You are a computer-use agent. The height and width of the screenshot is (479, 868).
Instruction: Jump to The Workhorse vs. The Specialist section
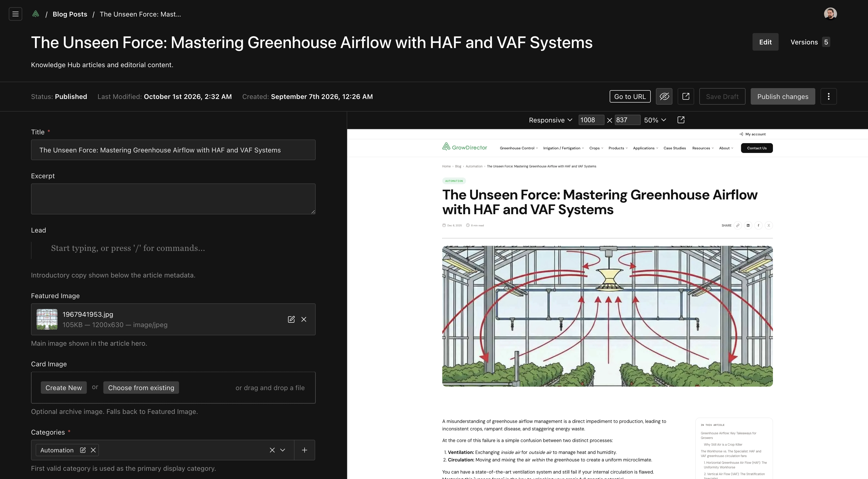tap(731, 454)
